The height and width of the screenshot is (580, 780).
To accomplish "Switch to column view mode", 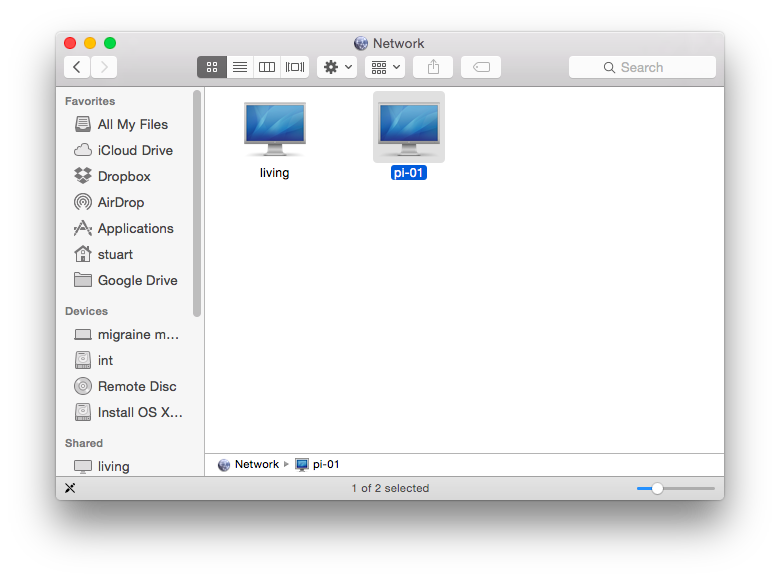I will click(267, 67).
